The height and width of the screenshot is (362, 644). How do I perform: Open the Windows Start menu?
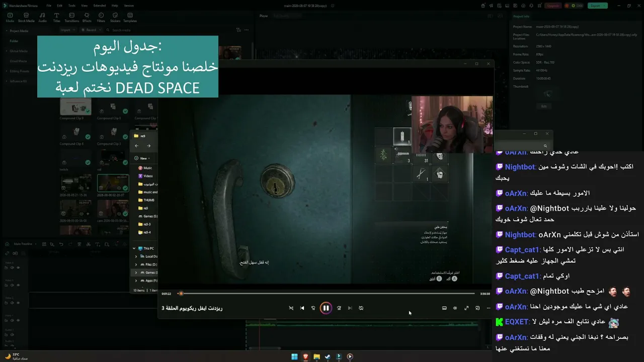(294, 356)
